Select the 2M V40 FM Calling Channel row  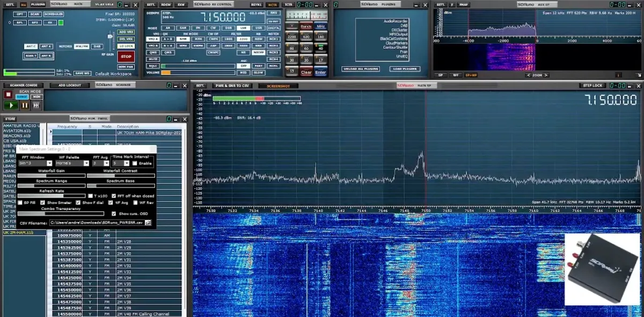coord(117,314)
